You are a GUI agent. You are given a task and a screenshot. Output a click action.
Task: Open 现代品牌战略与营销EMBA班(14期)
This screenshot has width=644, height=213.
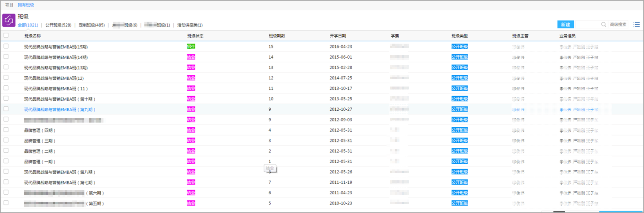(56, 57)
